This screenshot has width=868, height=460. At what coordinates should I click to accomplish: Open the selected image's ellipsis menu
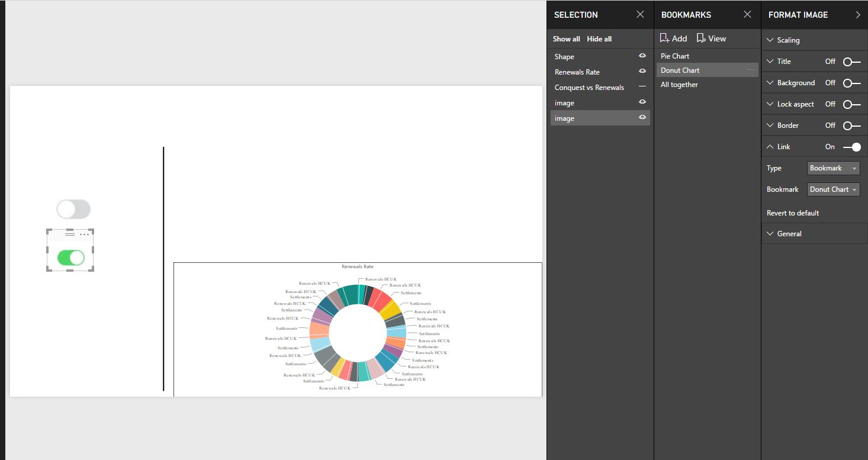coord(85,234)
